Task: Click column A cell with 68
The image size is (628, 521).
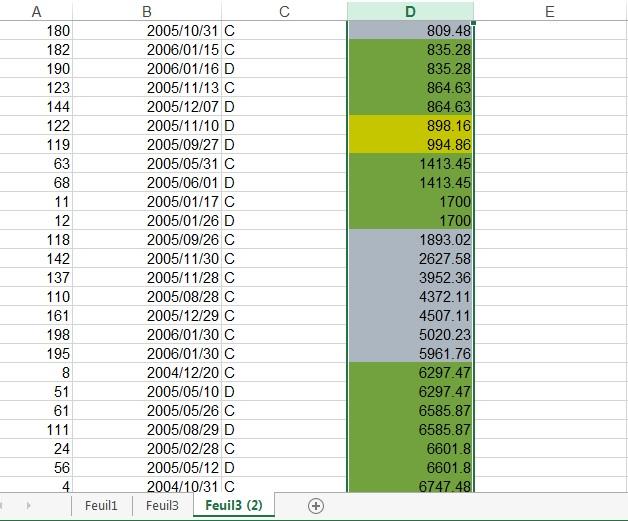Action: [36, 183]
